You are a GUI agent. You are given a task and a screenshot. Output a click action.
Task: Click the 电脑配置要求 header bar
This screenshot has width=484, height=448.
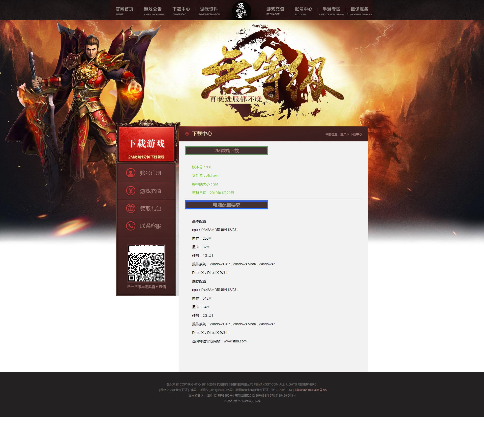[x=226, y=205]
